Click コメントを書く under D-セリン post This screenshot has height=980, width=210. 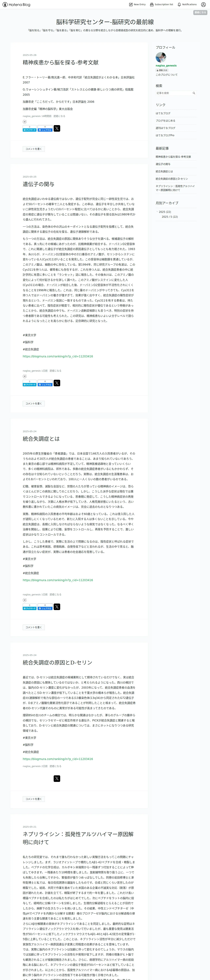point(34,799)
